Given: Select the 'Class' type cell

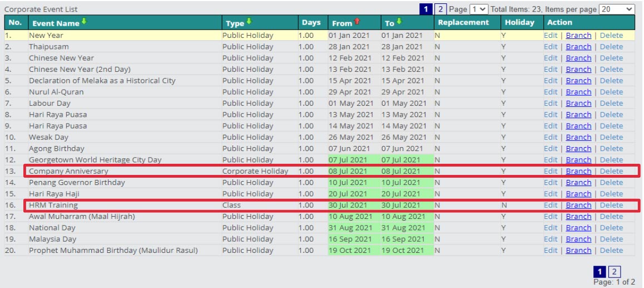Looking at the screenshot, I should [231, 205].
